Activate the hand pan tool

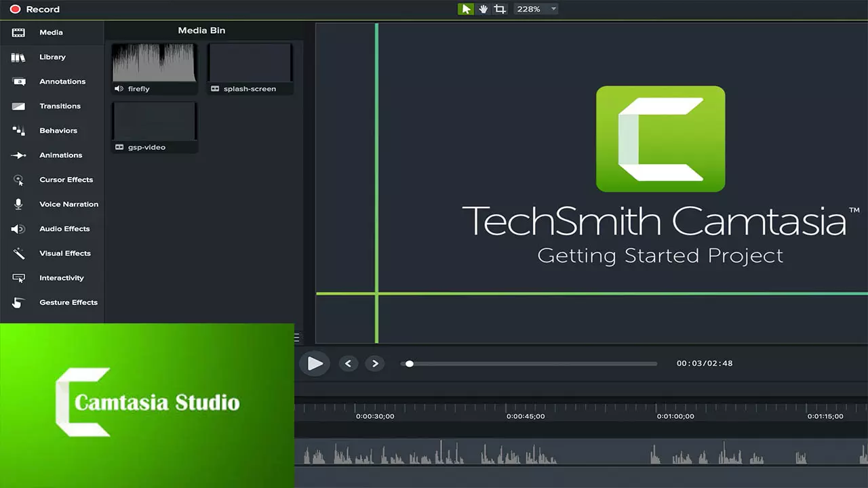[x=483, y=9]
